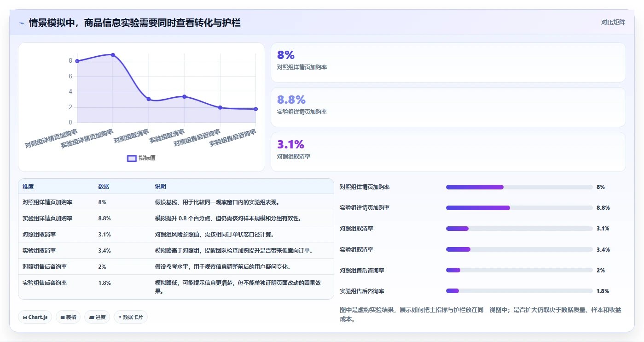This screenshot has width=644, height=342.
Task: Click the 数据 column header in the table
Action: 104,187
